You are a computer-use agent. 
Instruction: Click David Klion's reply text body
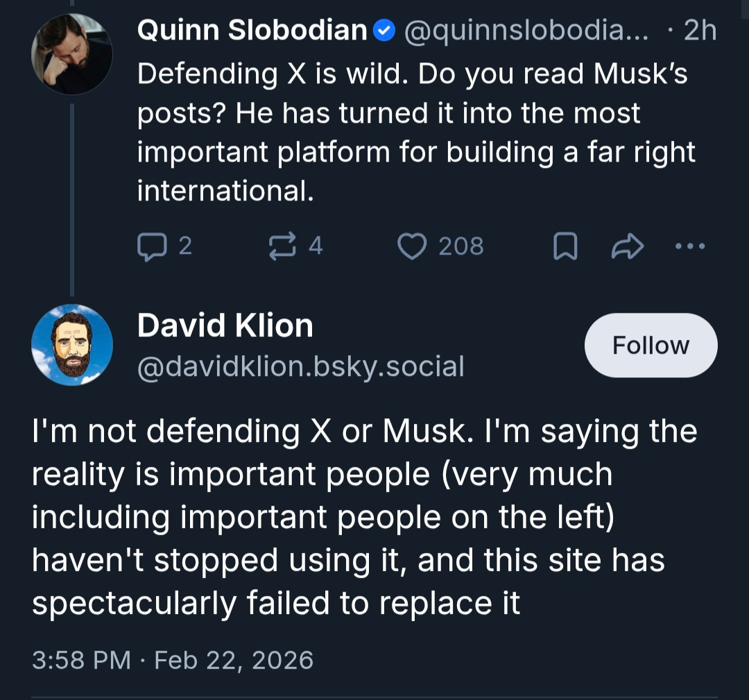coord(364,516)
